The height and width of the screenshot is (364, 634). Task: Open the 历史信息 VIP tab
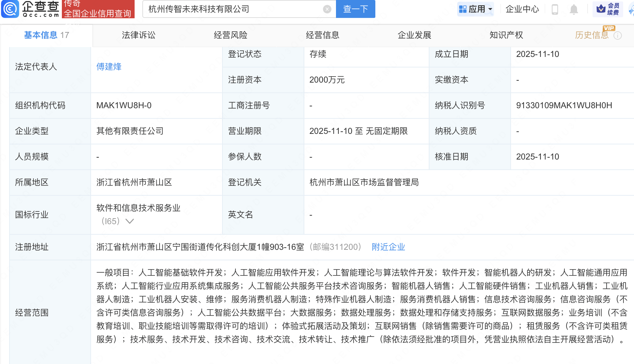[x=591, y=35]
